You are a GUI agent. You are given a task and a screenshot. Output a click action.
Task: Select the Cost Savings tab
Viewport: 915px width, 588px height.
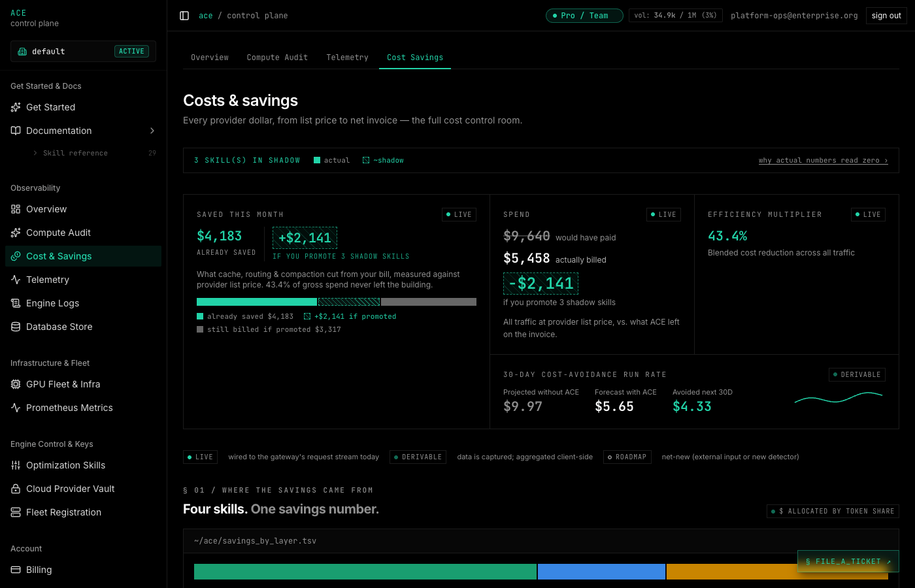point(415,57)
